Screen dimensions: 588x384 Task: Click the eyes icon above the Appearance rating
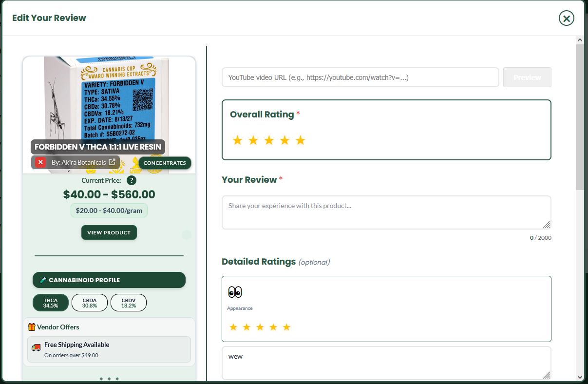pos(234,291)
